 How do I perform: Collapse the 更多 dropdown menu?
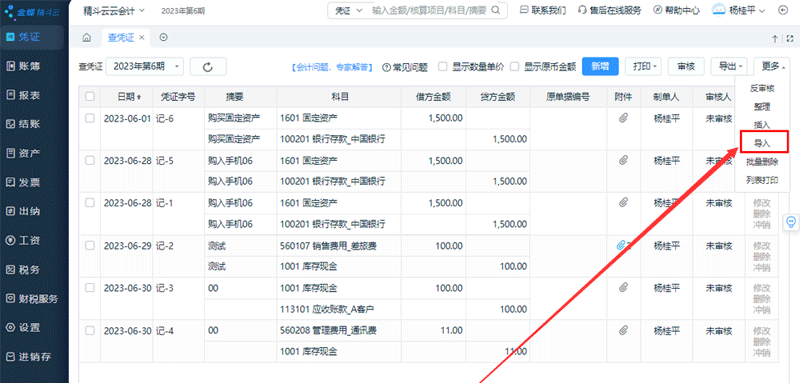point(771,66)
